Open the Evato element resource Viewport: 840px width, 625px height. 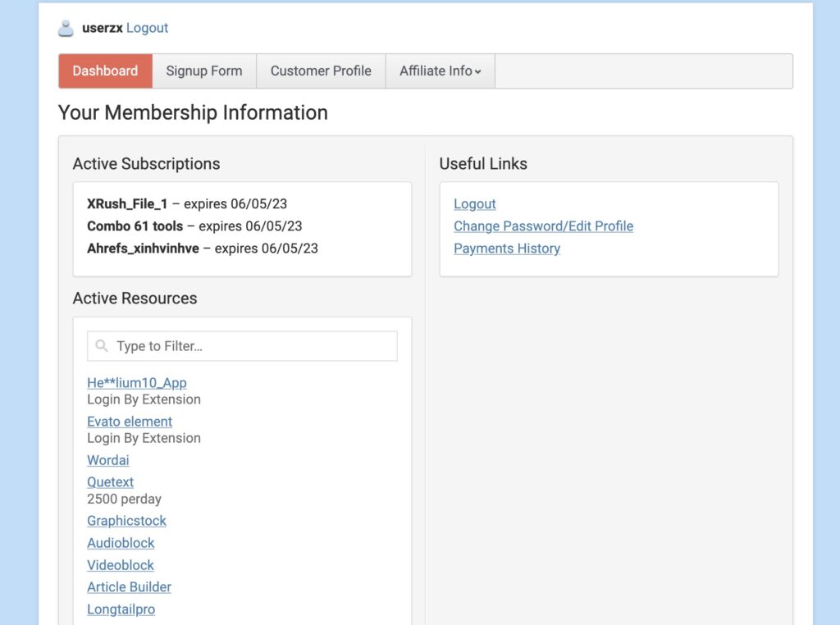click(x=130, y=422)
